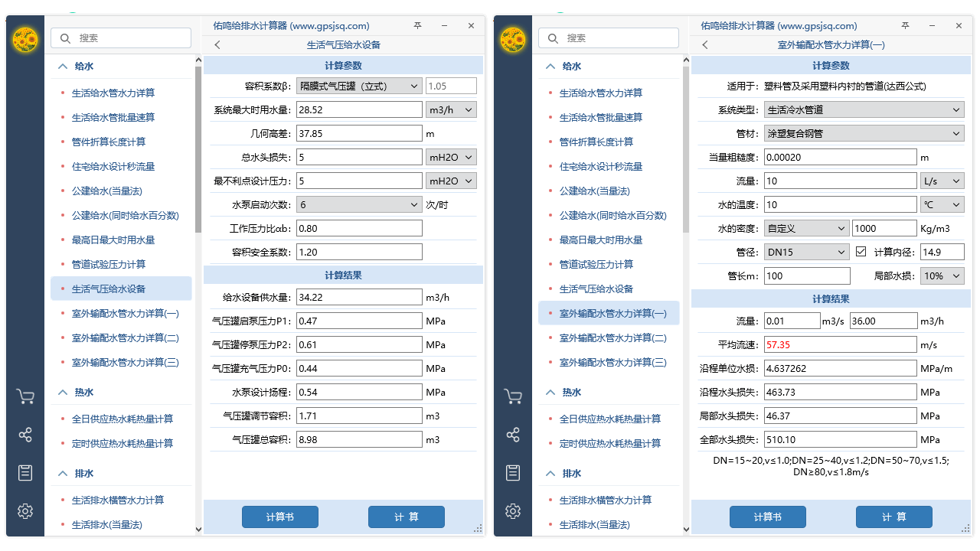This screenshot has height=551, width=980.
Task: Click the 计算 button on the right window
Action: point(893,517)
